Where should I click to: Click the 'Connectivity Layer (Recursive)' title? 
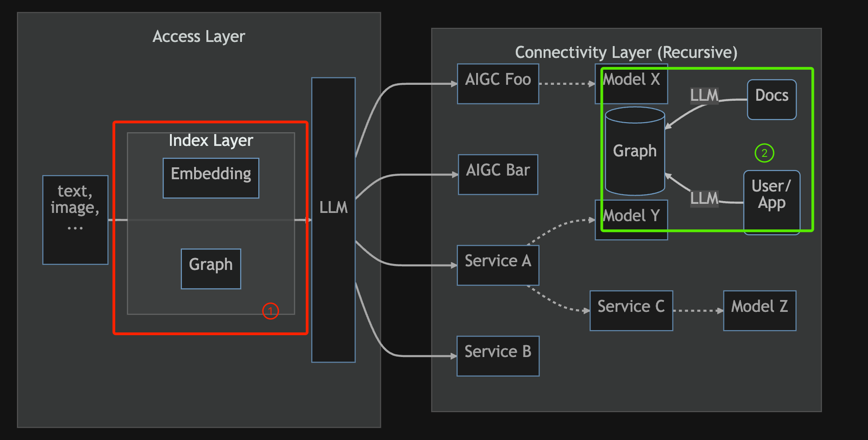[626, 52]
